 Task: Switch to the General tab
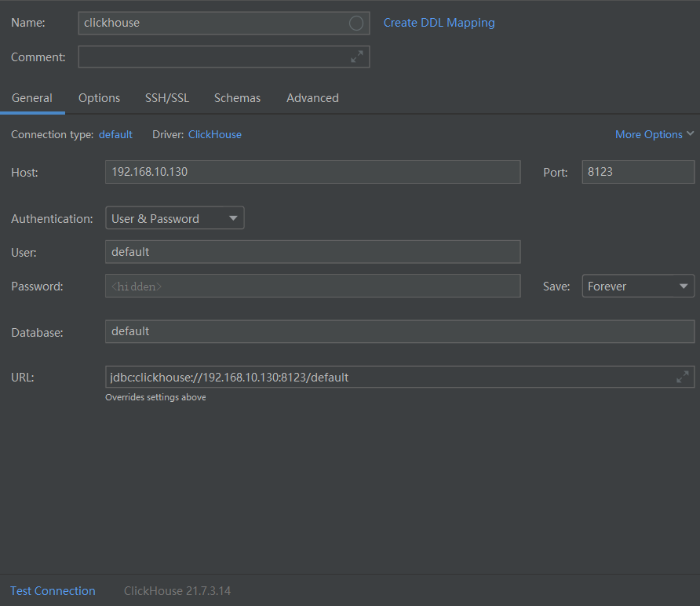coord(32,98)
